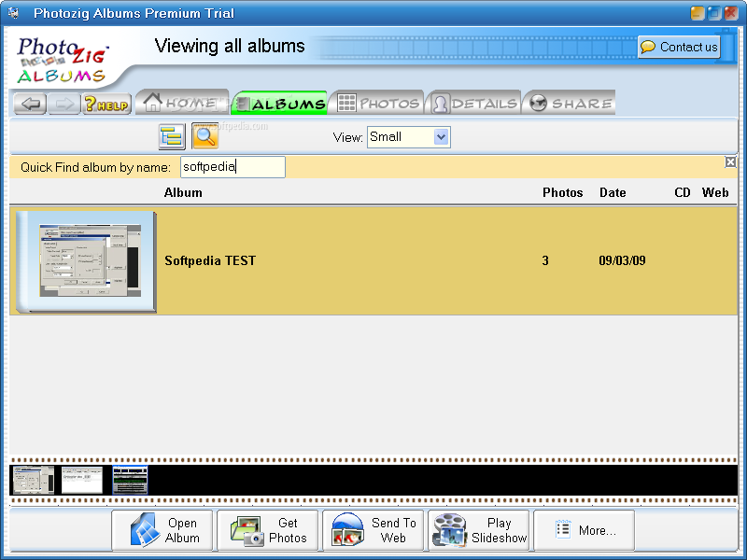
Task: Go forward with the right arrow button
Action: (x=63, y=104)
